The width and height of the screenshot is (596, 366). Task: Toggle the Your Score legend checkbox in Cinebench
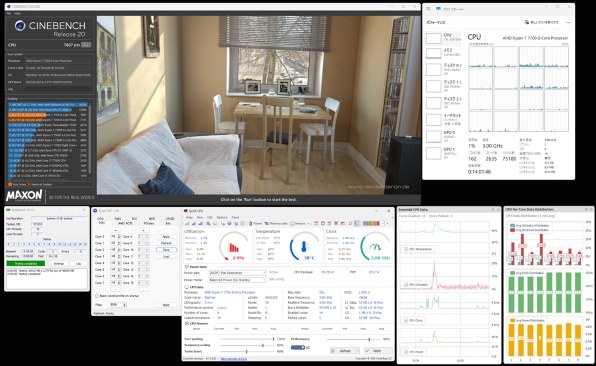click(x=10, y=184)
